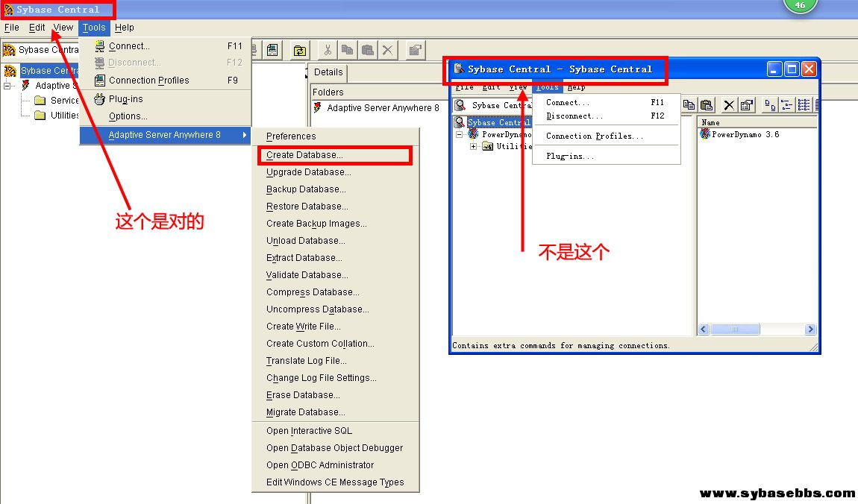
Task: Select Translate Log File... in the submenu
Action: pyautogui.click(x=336, y=361)
